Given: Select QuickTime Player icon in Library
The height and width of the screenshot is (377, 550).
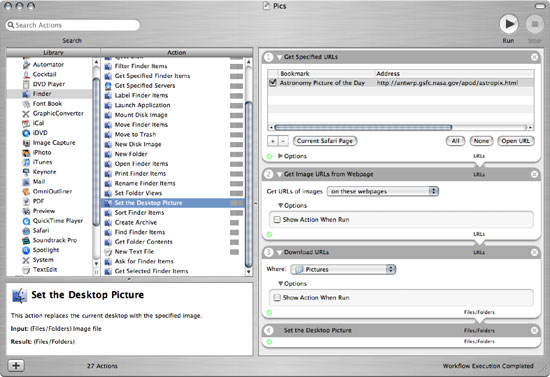Looking at the screenshot, I should click(x=26, y=221).
